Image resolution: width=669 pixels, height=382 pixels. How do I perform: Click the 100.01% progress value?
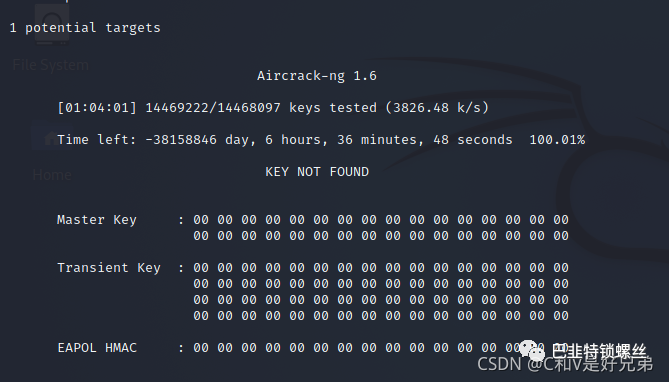pyautogui.click(x=557, y=140)
